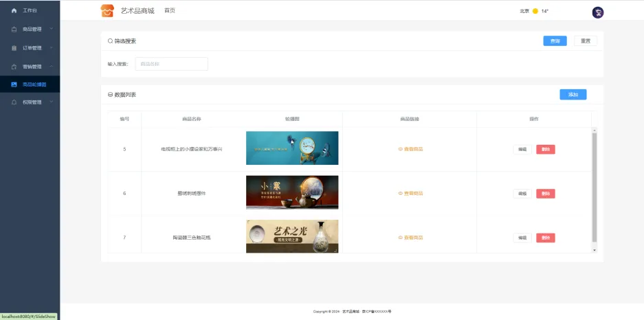Collapse the 营销管理 sidebar submenu arrow
This screenshot has height=320, width=644.
pyautogui.click(x=51, y=67)
